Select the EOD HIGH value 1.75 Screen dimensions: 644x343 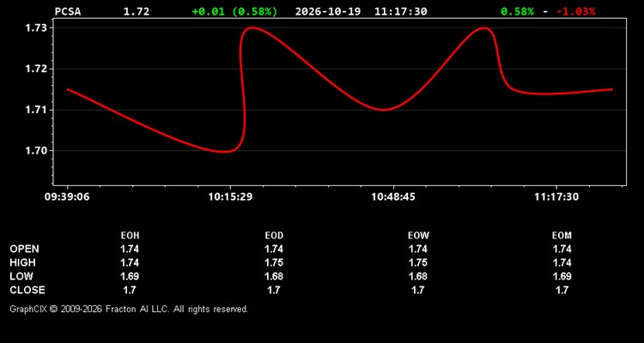(274, 262)
